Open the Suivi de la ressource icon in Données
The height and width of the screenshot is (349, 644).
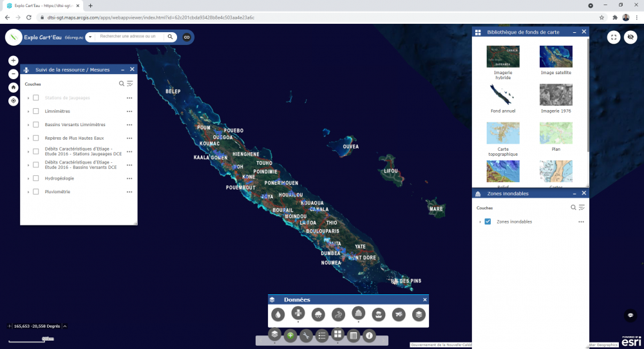click(298, 314)
